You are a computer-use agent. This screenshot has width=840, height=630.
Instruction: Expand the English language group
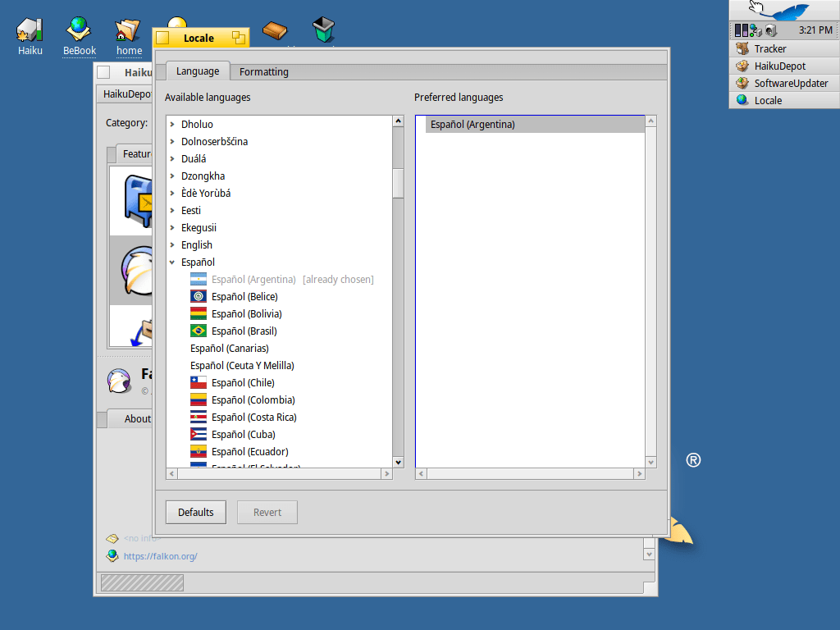click(x=172, y=244)
